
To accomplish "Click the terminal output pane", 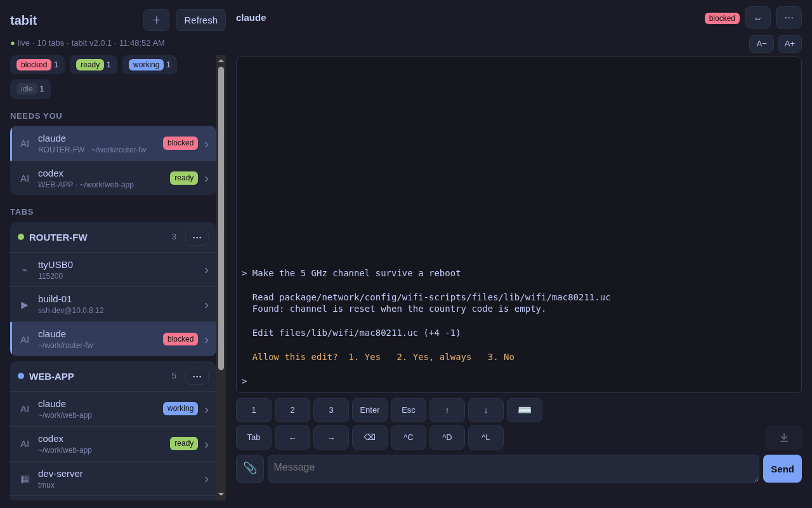I will 519,225.
